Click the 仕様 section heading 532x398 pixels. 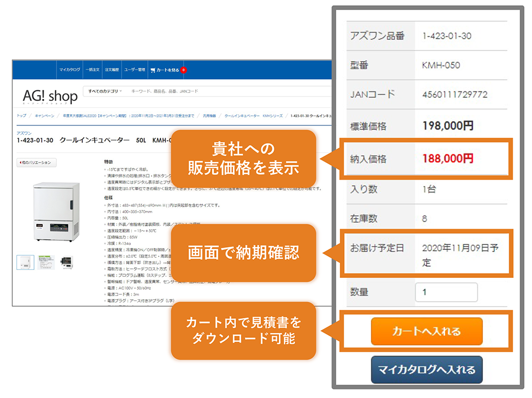point(109,198)
